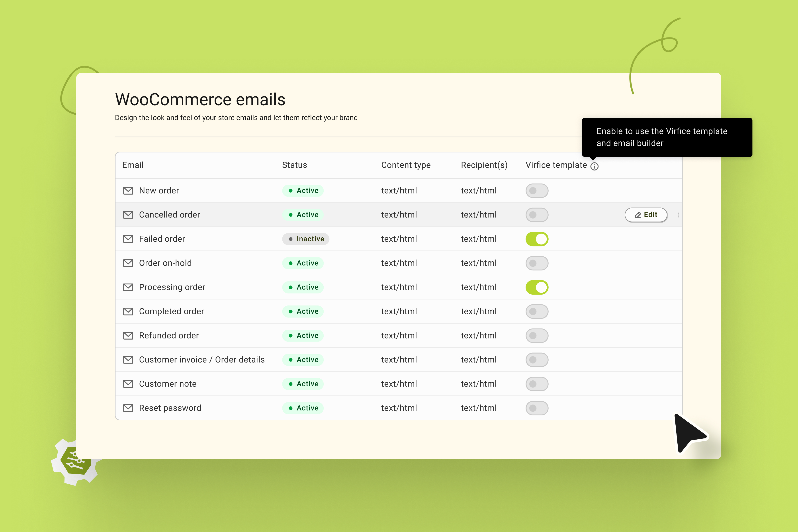The height and width of the screenshot is (532, 798).
Task: Click the Content type column header
Action: 406,165
